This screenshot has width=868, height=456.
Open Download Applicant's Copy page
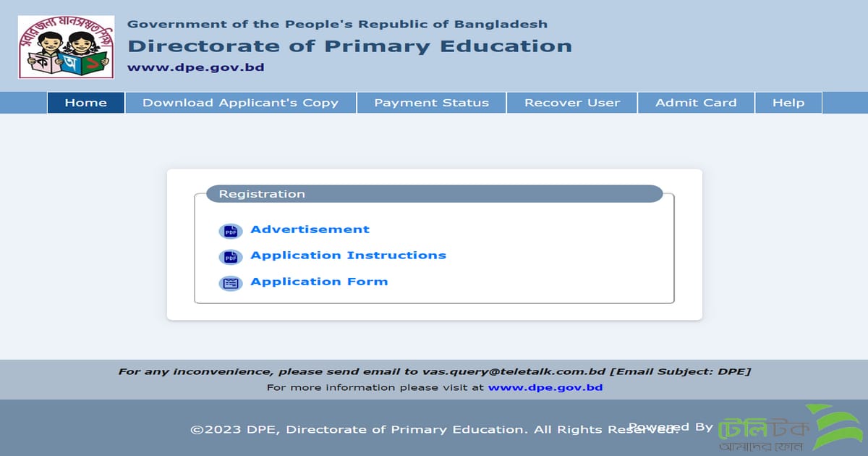(x=240, y=103)
